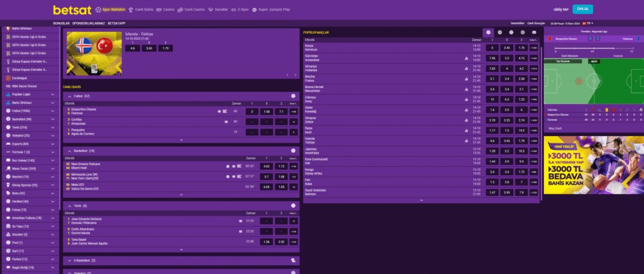The image size is (644, 274).
Task: Click the stream icon for Joao Eduardo Schiessl match
Action: (x=241, y=221)
